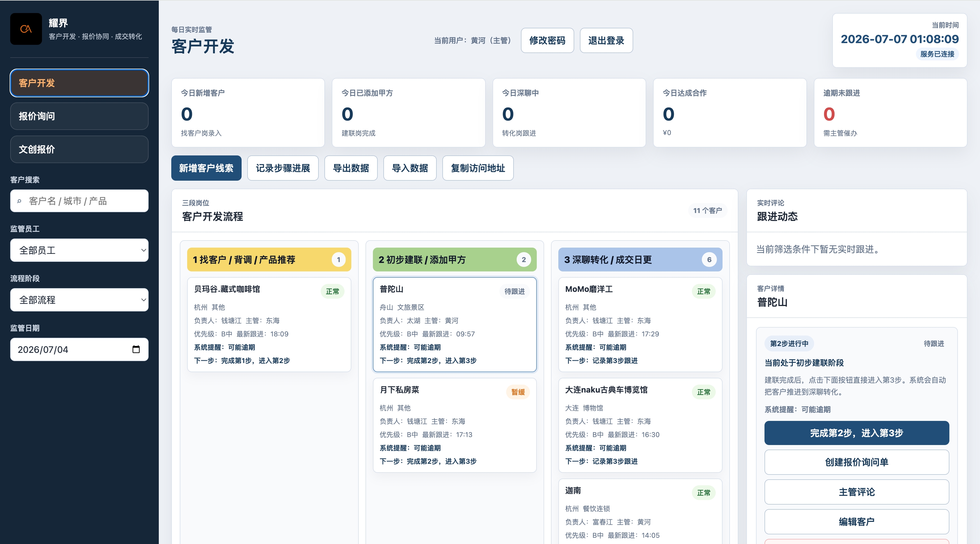The width and height of the screenshot is (980, 544).
Task: Select the 今日达成合作 stat card
Action: 730,113
